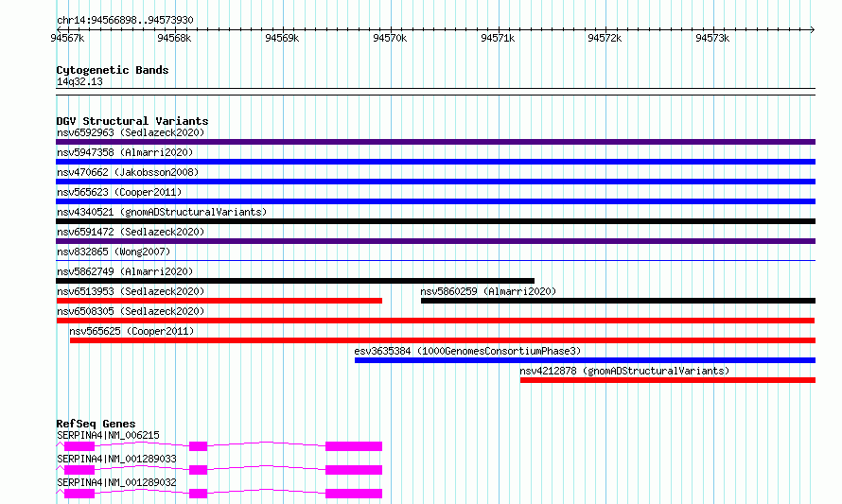
Task: Click the nsv6513953 red variant bar
Action: tap(219, 301)
